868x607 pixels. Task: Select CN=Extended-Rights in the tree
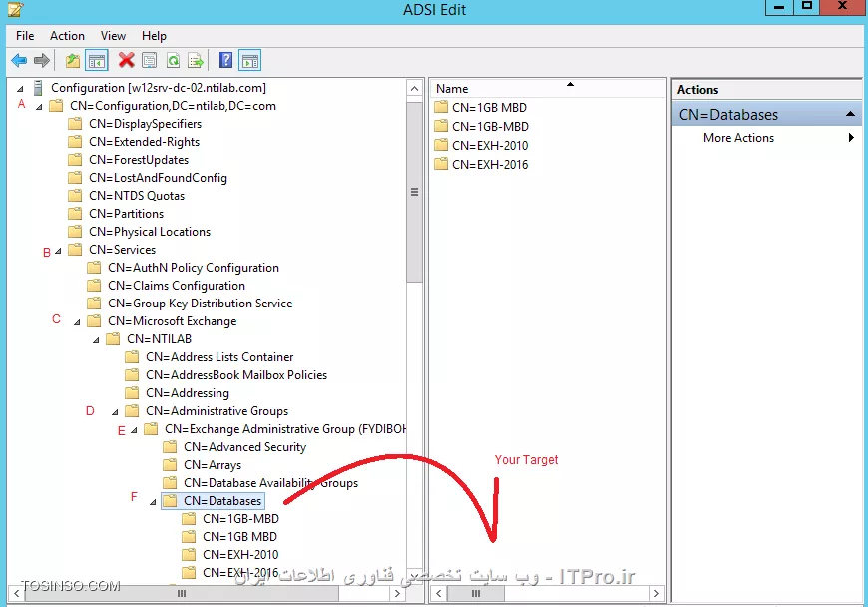144,142
